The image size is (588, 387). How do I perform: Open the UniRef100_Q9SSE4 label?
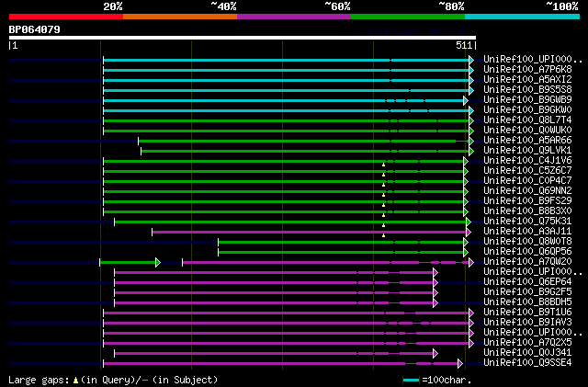point(527,363)
